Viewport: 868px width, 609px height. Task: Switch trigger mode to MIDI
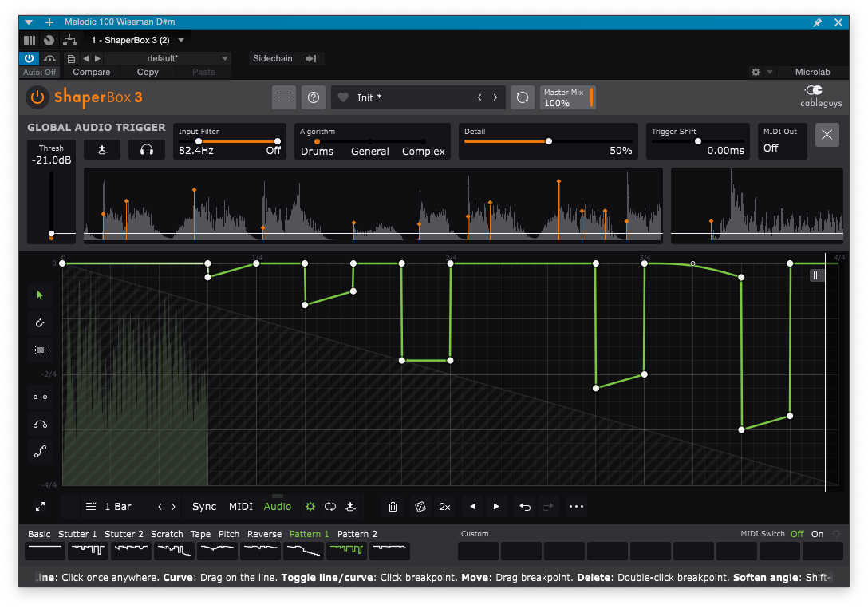[x=241, y=507]
